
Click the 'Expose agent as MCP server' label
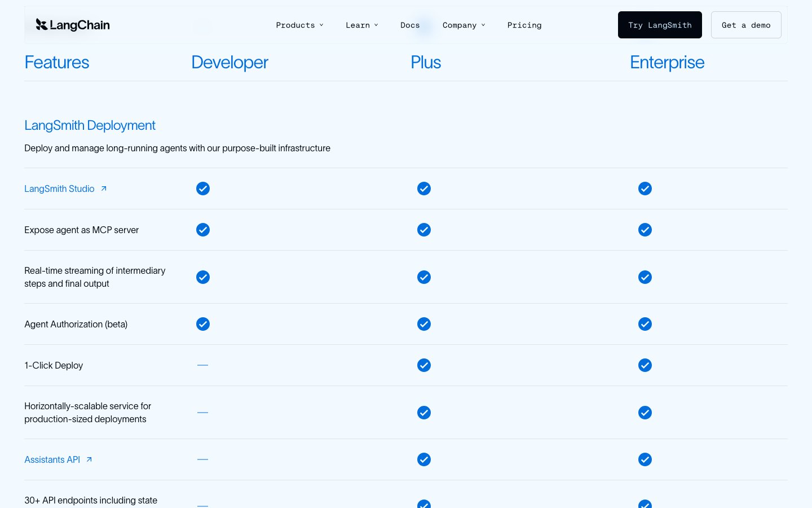pyautogui.click(x=81, y=230)
